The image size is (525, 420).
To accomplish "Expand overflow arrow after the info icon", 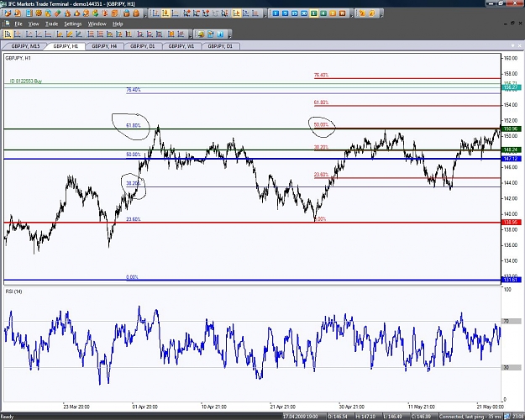I will coord(229,36).
